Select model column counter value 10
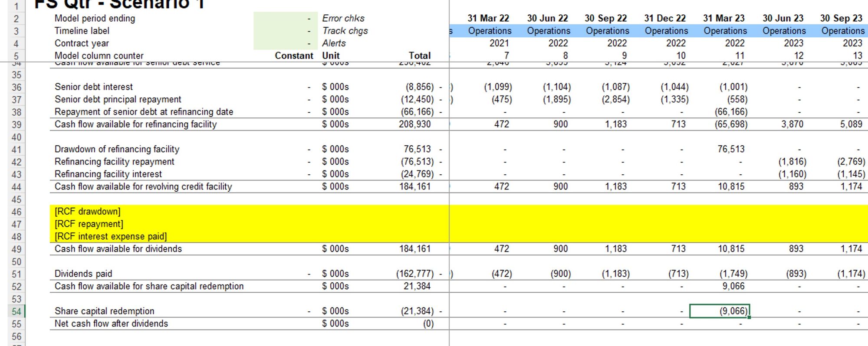This screenshot has height=346, width=868. point(681,55)
